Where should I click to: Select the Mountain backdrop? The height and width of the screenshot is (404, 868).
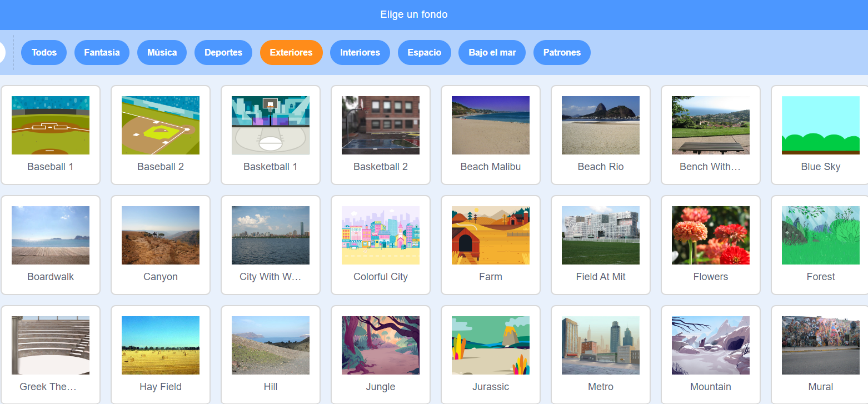pyautogui.click(x=711, y=346)
